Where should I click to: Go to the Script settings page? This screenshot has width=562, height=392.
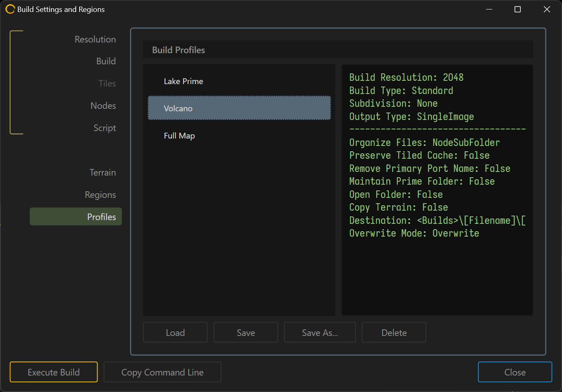tap(104, 128)
